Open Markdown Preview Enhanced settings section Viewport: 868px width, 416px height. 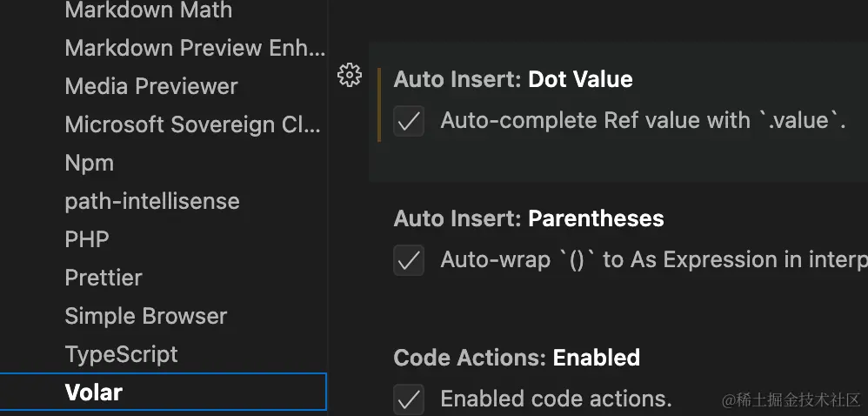point(195,48)
